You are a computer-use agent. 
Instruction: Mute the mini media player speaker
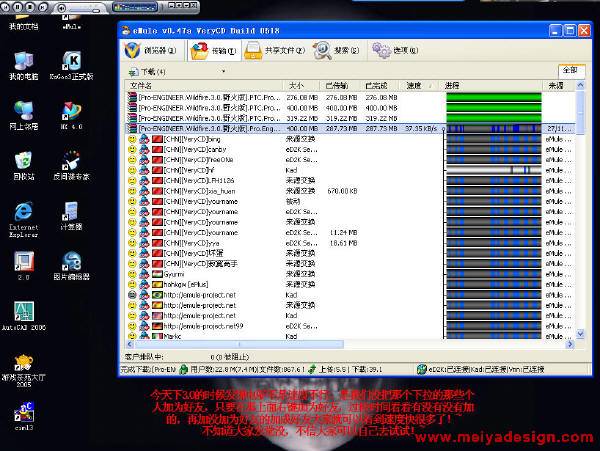61,8
